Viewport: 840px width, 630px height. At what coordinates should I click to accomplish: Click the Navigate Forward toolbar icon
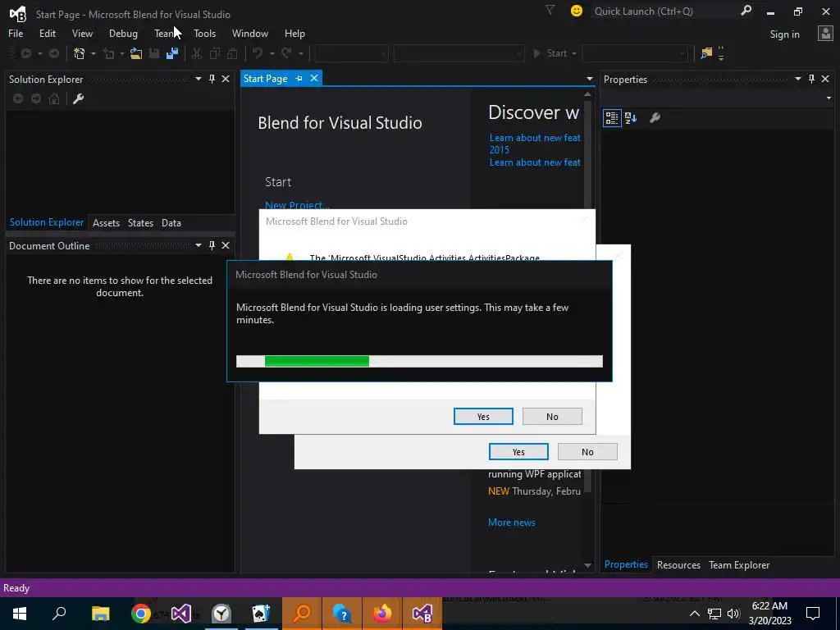(x=54, y=53)
